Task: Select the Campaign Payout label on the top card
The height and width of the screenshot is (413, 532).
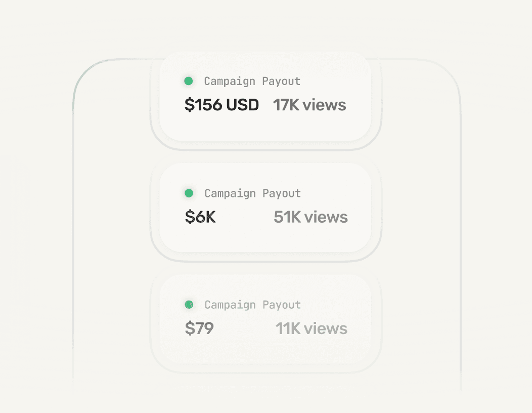Action: 252,81
